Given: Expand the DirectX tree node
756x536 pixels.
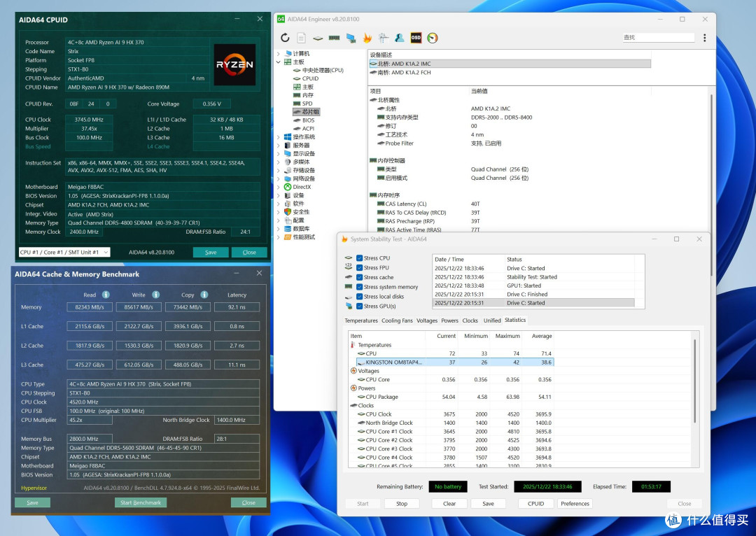Looking at the screenshot, I should (278, 187).
